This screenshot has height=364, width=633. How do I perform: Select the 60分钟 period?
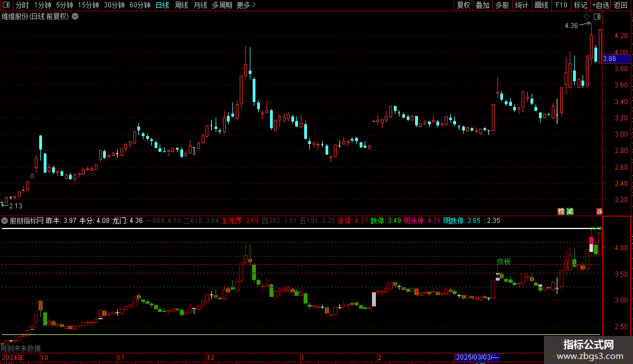click(x=140, y=5)
